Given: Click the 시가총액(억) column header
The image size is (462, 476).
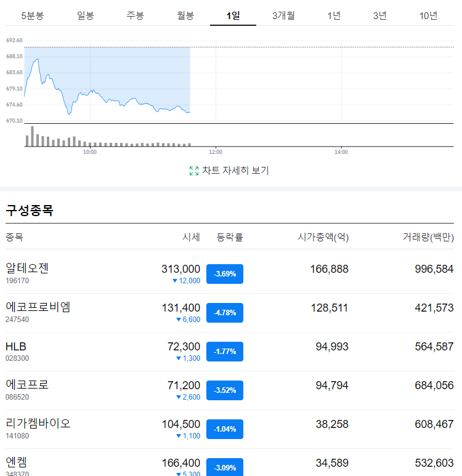Looking at the screenshot, I should click(323, 237).
